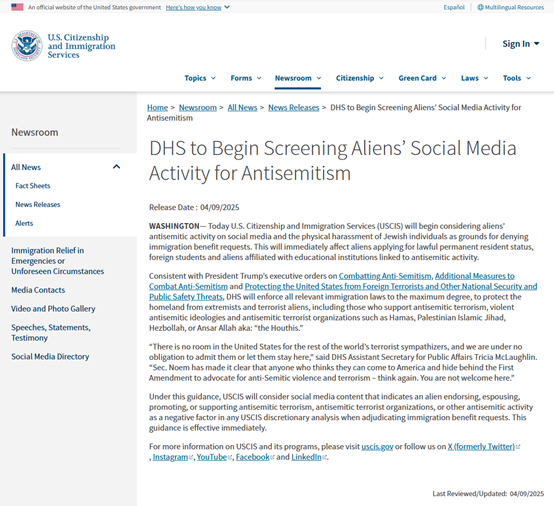Click the USCIS seal logo
This screenshot has width=554, height=506.
tap(27, 46)
